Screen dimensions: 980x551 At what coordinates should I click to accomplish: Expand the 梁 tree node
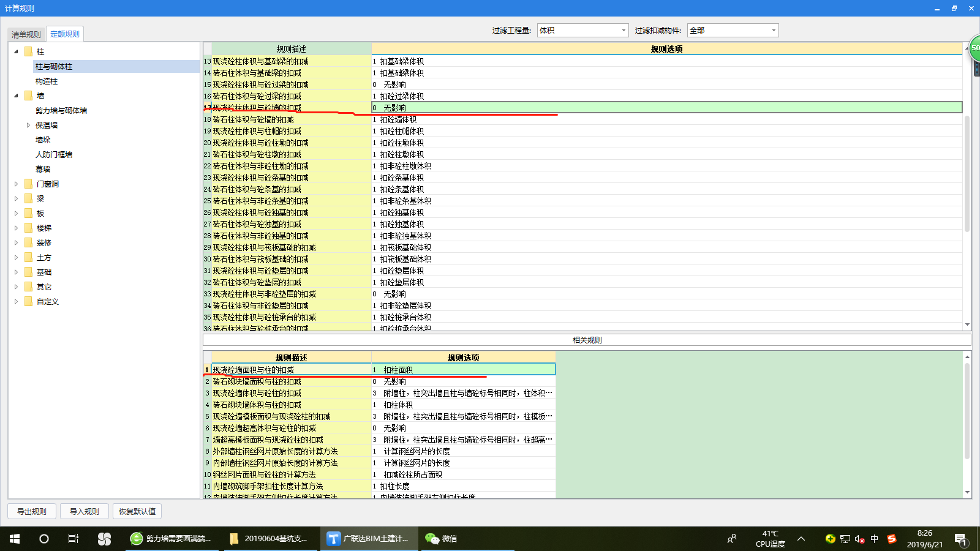(x=16, y=198)
